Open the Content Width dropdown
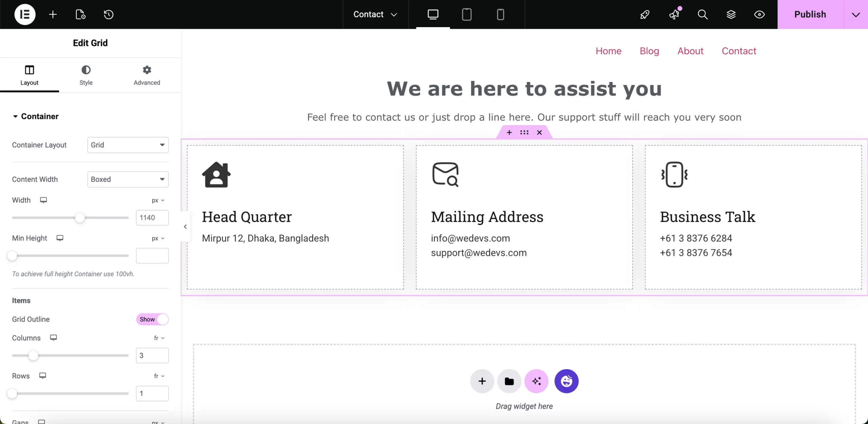 [x=128, y=179]
